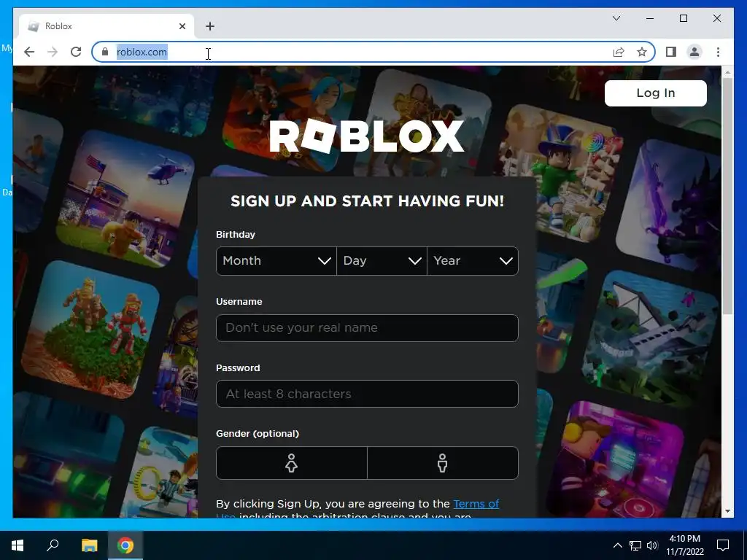747x560 pixels.
Task: Show hidden system tray icons
Action: (617, 545)
